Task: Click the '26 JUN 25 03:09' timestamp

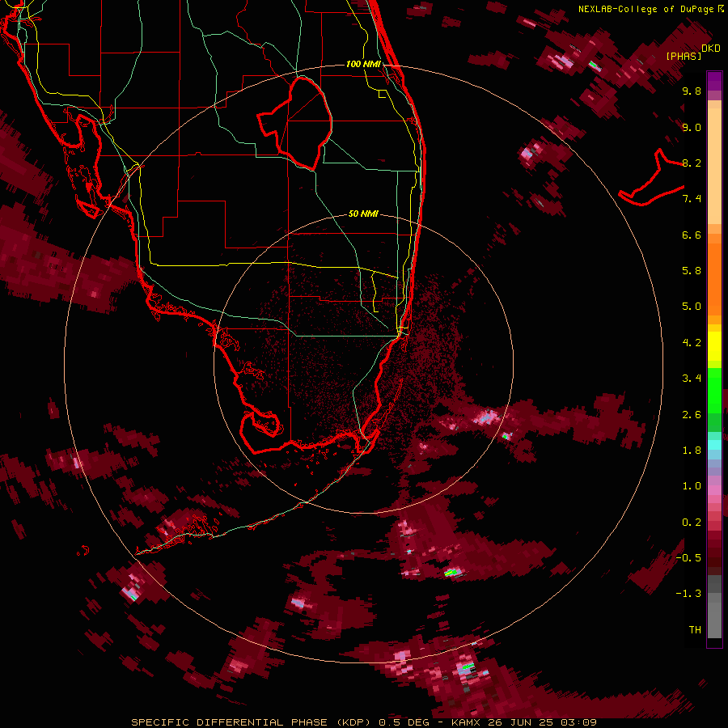Action: point(542,722)
